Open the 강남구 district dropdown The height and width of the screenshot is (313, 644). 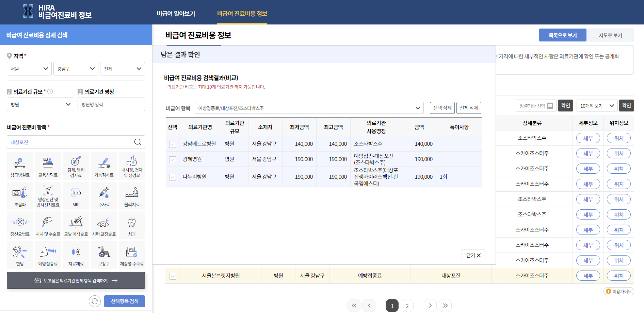[x=76, y=69]
